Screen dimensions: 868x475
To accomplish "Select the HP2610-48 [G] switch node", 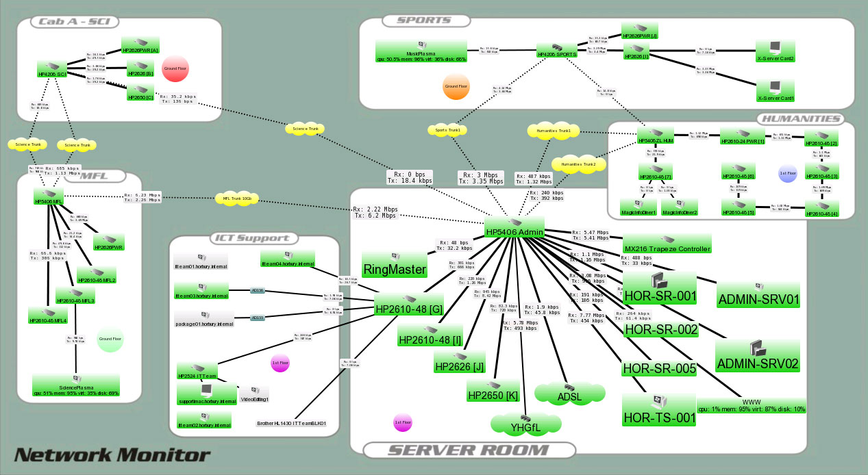I will [x=409, y=304].
